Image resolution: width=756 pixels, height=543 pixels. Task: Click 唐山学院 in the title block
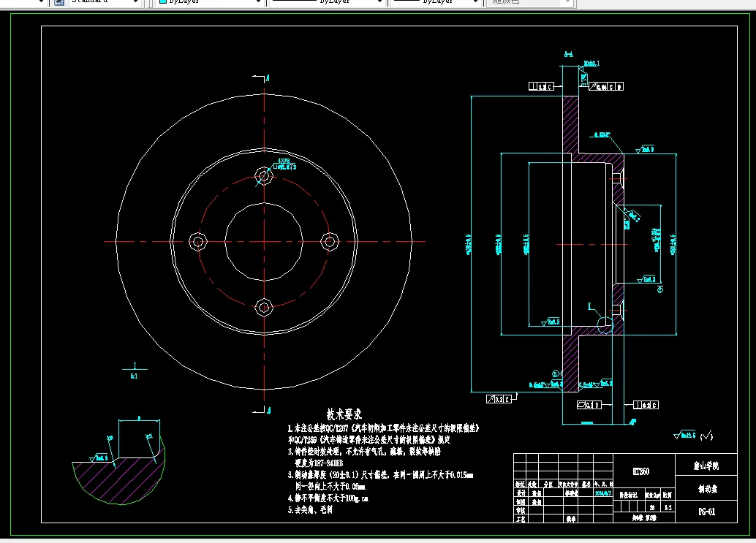point(706,466)
